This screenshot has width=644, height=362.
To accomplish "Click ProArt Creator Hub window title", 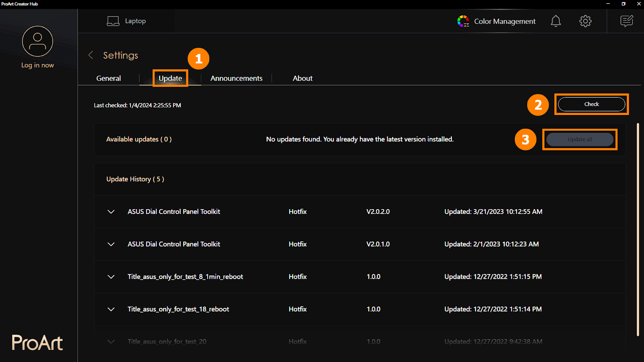I will coord(19,4).
